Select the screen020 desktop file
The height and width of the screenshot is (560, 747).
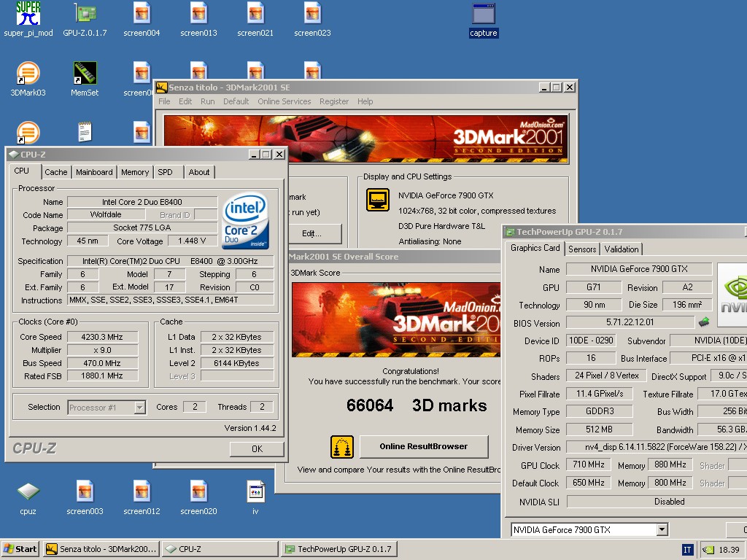coord(198,498)
